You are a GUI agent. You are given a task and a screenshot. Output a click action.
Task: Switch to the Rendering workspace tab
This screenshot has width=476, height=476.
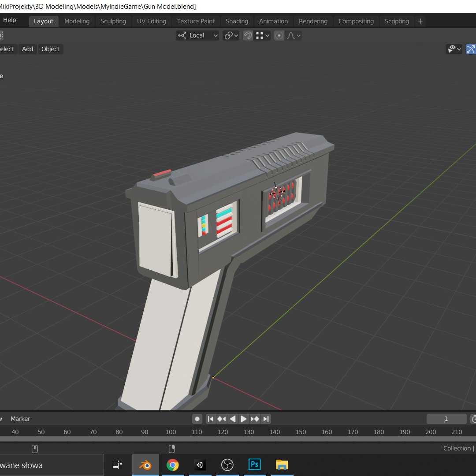tap(313, 21)
